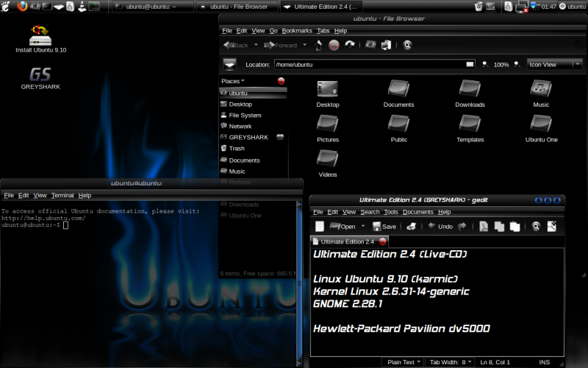Zoom in using the magnifier right of 100%
Image resolution: width=588 pixels, height=368 pixels.
pos(517,64)
